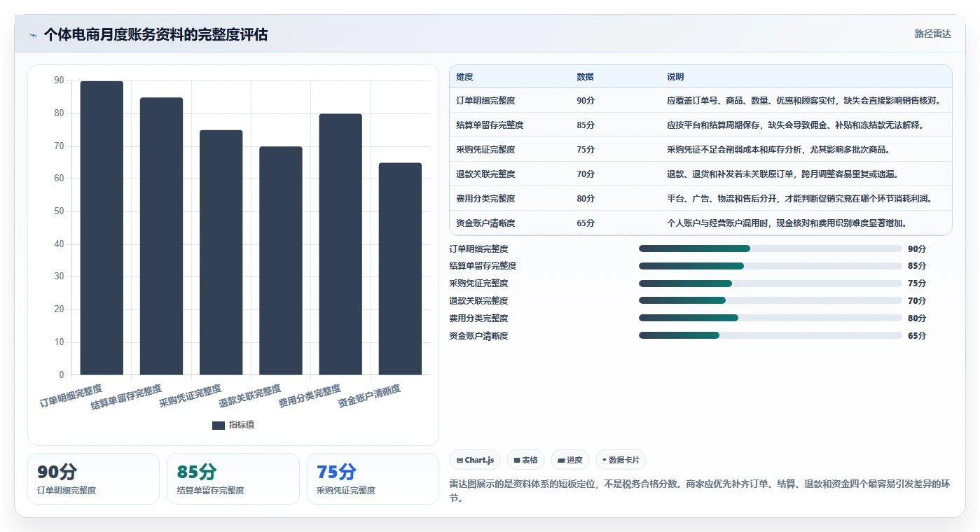Click the 80分 label beside 费用分类完整度 progress
Viewport: 980px width, 532px height.
[917, 318]
